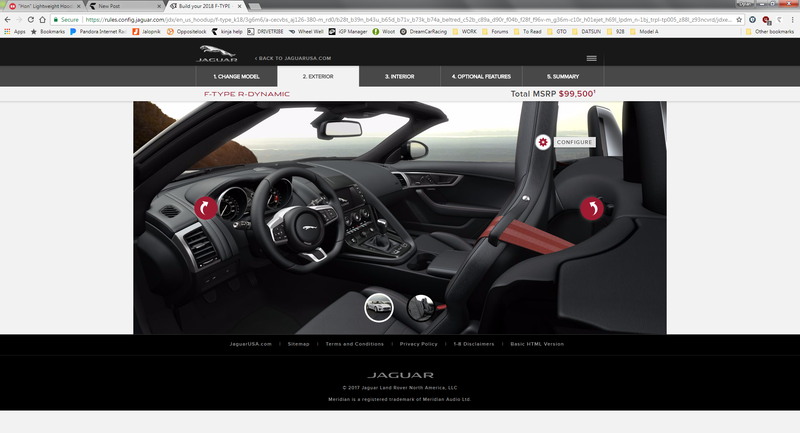The image size is (800, 433).
Task: Expand the 928 bookmarks folder
Action: pos(615,32)
